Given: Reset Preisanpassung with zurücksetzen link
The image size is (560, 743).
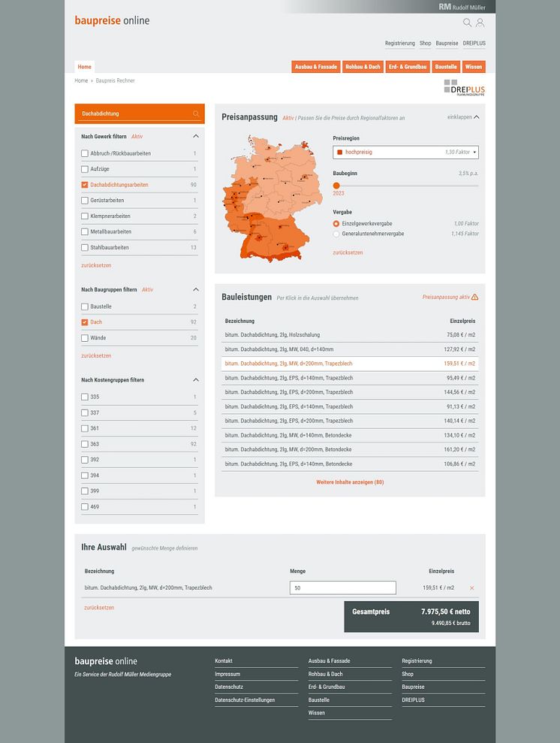Looking at the screenshot, I should [x=348, y=252].
